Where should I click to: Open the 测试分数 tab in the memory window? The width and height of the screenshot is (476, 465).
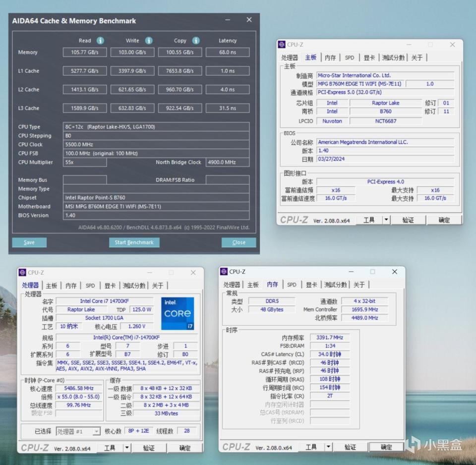pyautogui.click(x=335, y=285)
